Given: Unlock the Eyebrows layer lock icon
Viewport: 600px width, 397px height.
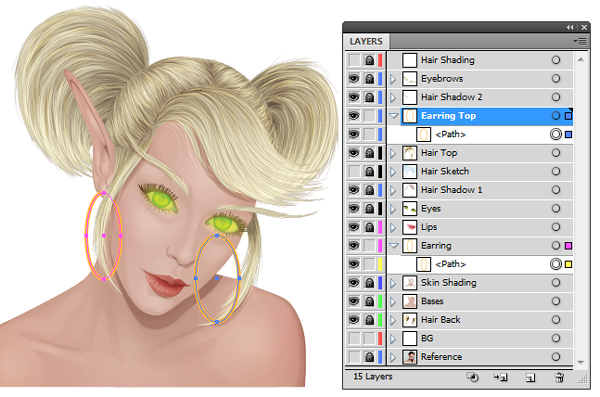Looking at the screenshot, I should (369, 79).
